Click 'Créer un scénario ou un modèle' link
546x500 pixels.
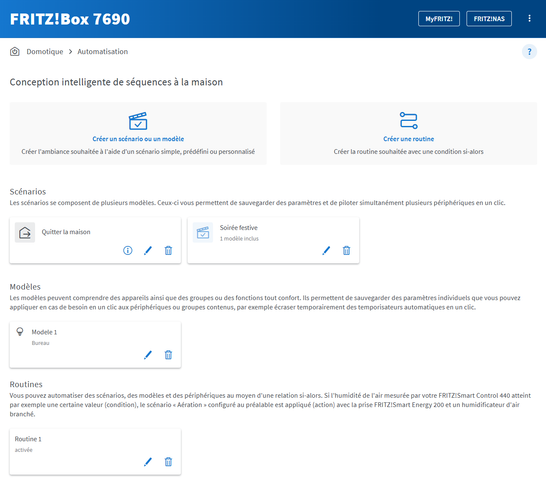point(138,139)
